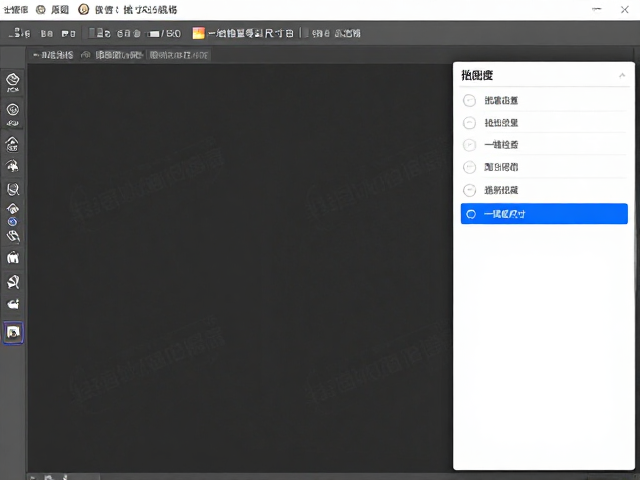Collapse the white panel using its header chevron
Viewport: 640px width, 480px height.
(622, 75)
